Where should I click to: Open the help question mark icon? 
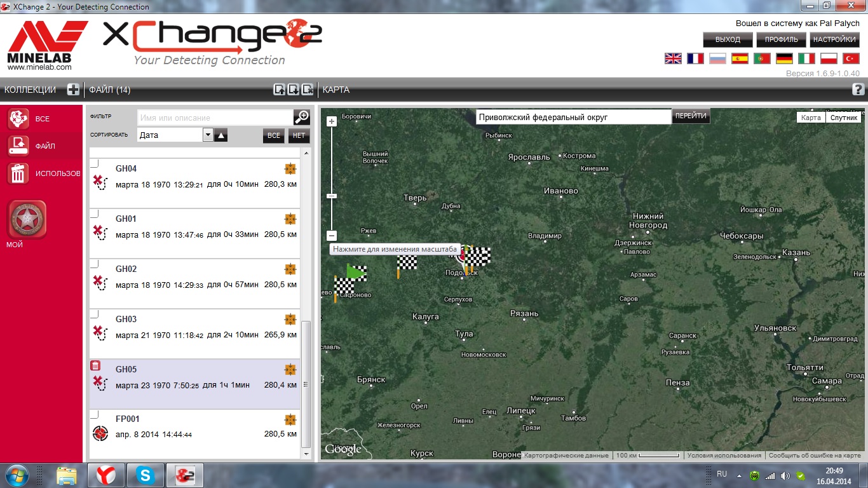(858, 90)
